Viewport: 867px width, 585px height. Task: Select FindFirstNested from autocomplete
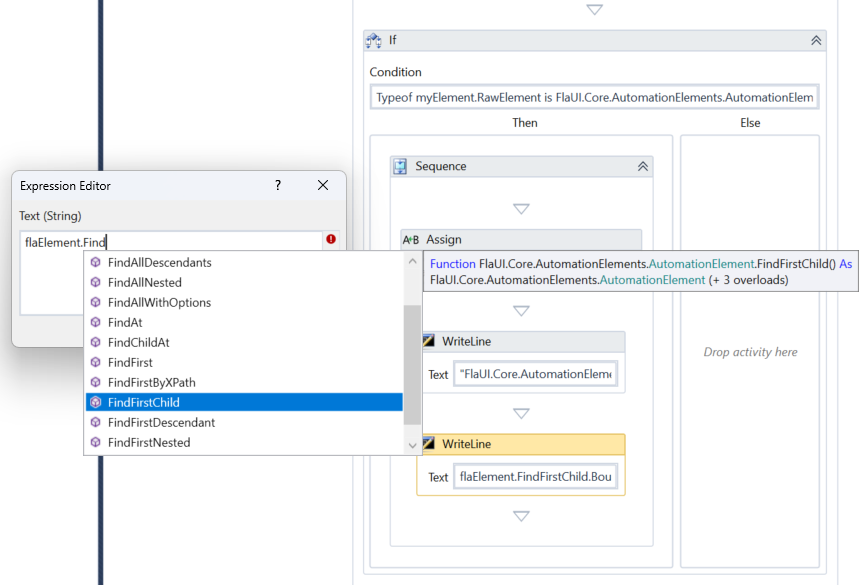(x=244, y=442)
